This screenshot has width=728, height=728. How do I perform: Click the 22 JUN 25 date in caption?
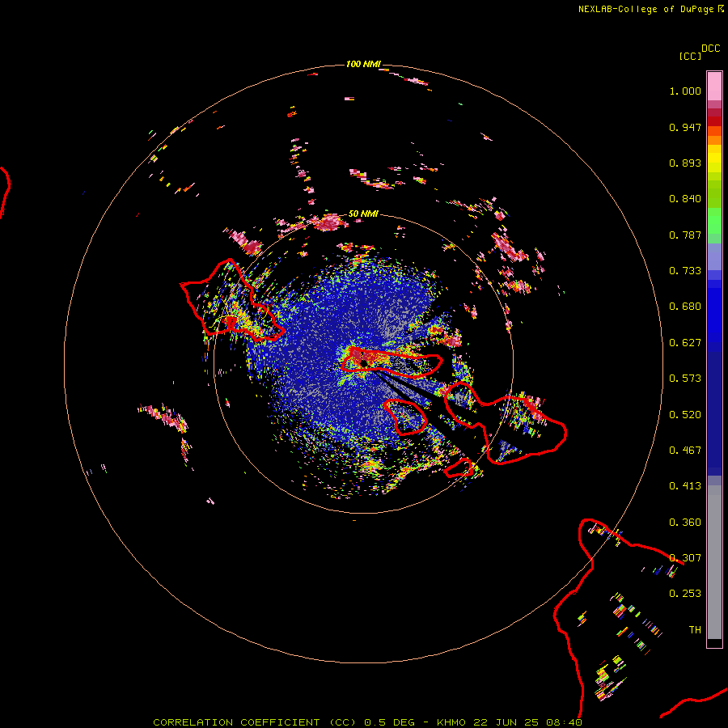pyautogui.click(x=506, y=722)
